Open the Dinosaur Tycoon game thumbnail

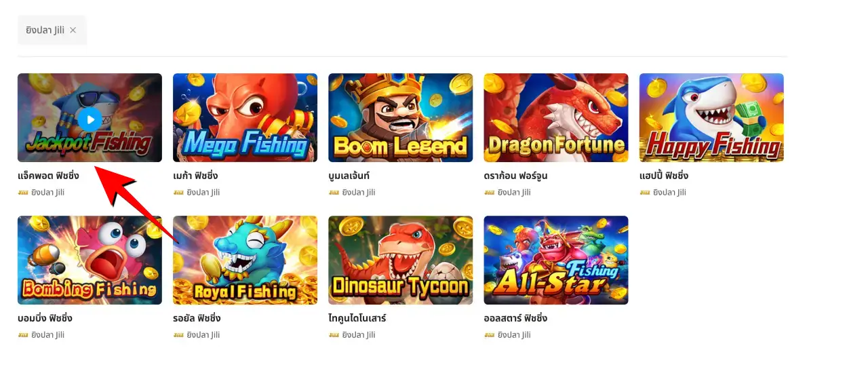click(400, 260)
